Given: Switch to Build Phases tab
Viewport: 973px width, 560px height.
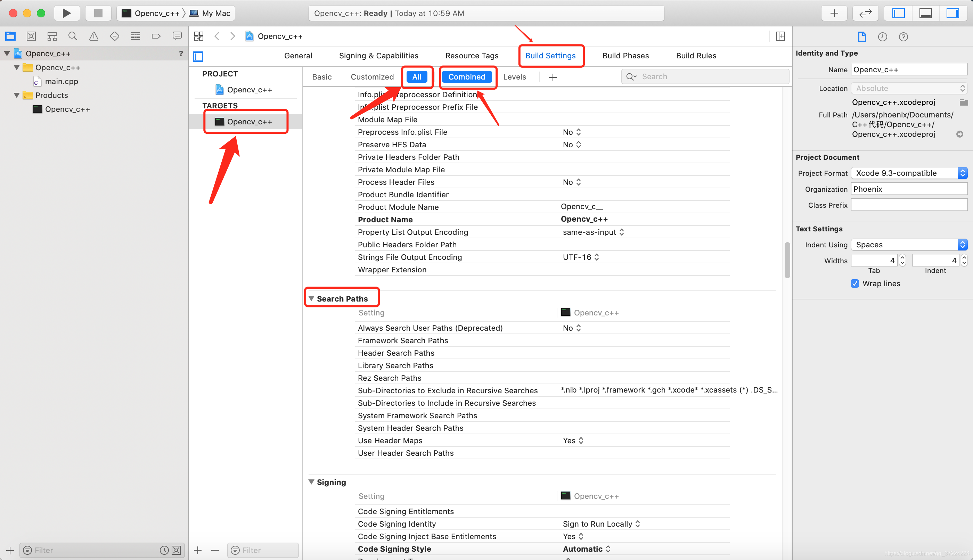Looking at the screenshot, I should [x=625, y=56].
